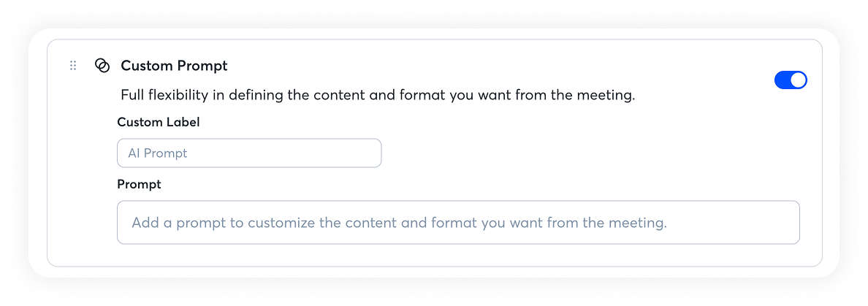The width and height of the screenshot is (868, 306).
Task: Click the Custom Label input field
Action: 249,153
